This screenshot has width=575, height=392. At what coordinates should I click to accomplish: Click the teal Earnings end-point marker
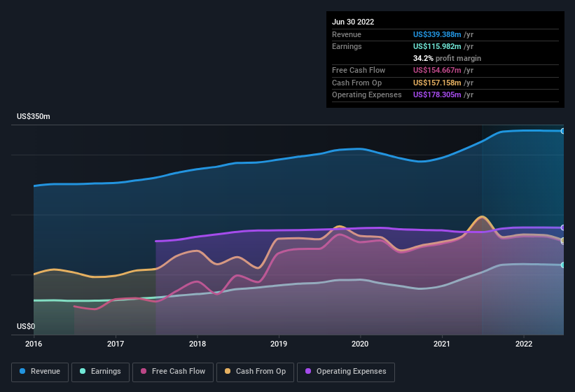563,265
